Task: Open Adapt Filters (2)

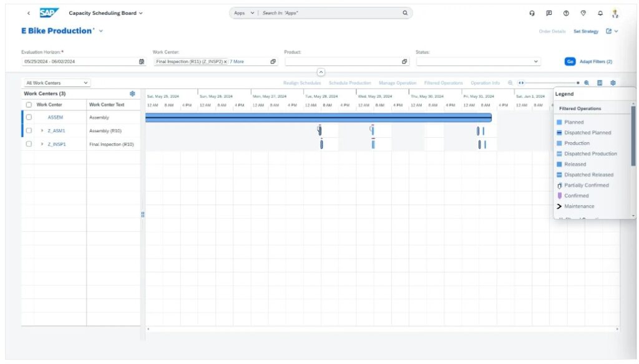Action: tap(596, 62)
